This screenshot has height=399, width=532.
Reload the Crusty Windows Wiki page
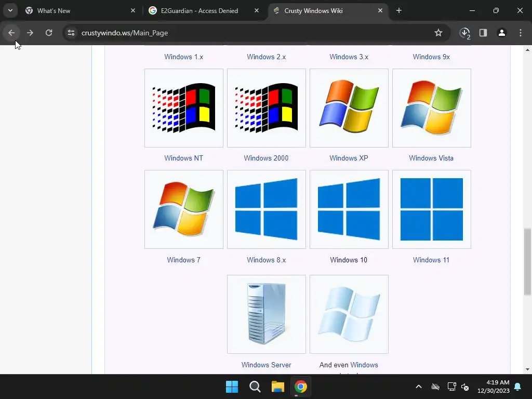point(49,33)
